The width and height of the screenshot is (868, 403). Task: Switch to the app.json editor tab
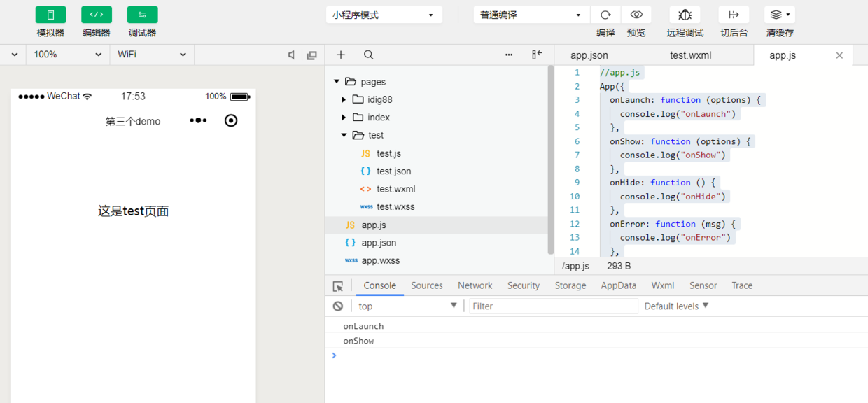pos(589,55)
